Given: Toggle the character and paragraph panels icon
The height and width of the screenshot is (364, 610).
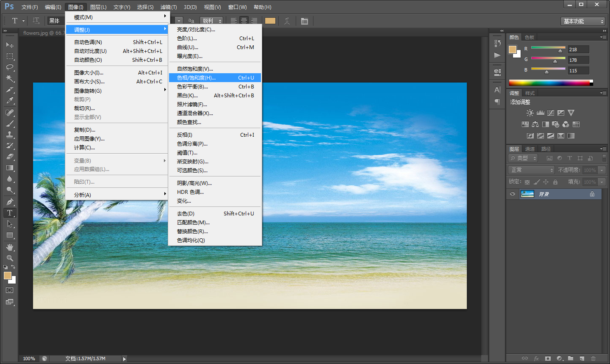Looking at the screenshot, I should coord(305,21).
